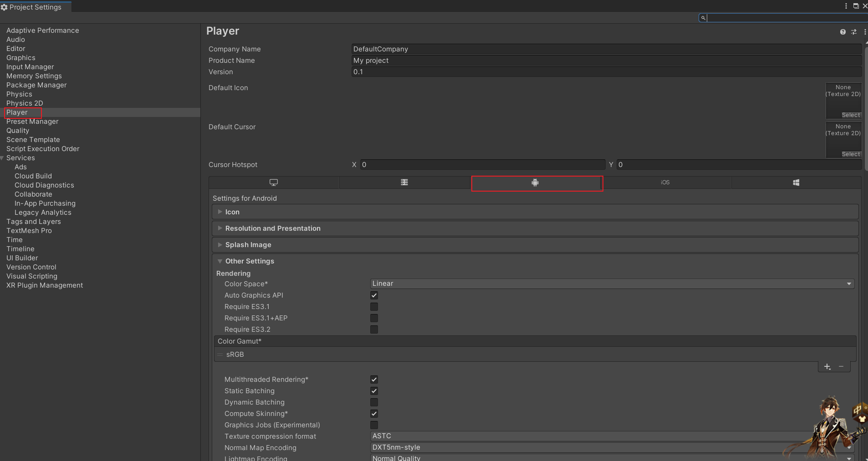Open Visual Scripting settings
Screen dimensions: 868x461
32,276
